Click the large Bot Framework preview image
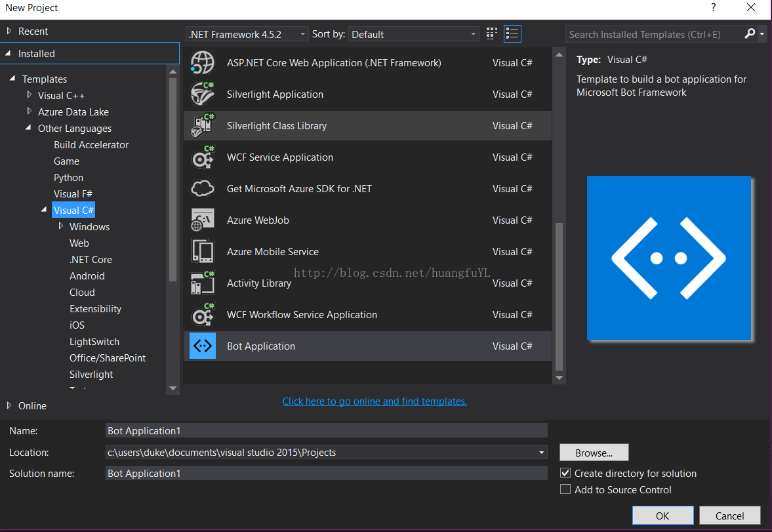 point(668,258)
